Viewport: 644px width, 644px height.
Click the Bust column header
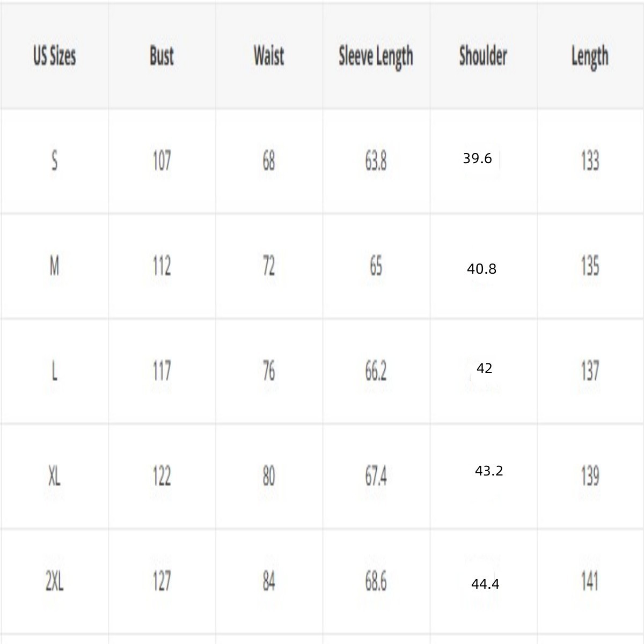pyautogui.click(x=162, y=56)
